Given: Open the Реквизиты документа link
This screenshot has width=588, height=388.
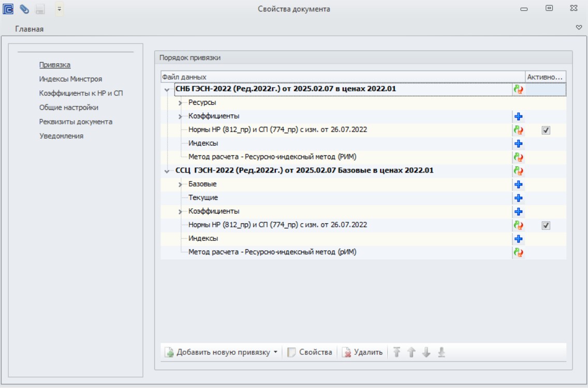Looking at the screenshot, I should [76, 122].
